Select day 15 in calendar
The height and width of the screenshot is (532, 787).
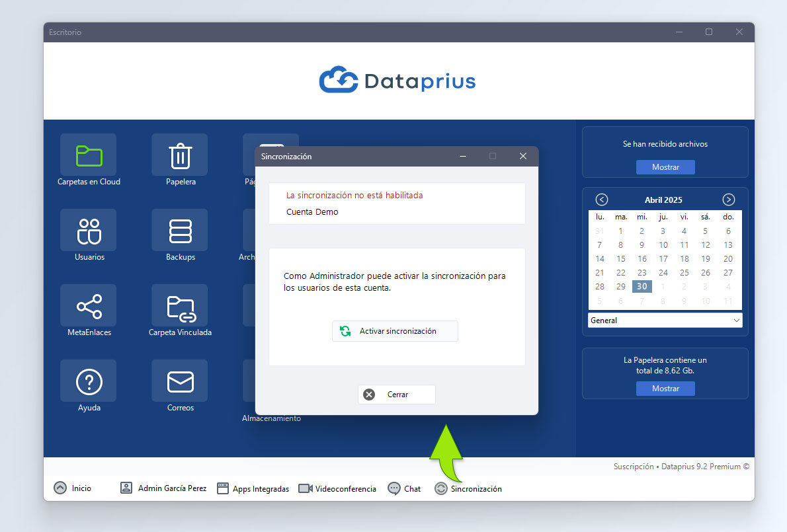click(621, 258)
